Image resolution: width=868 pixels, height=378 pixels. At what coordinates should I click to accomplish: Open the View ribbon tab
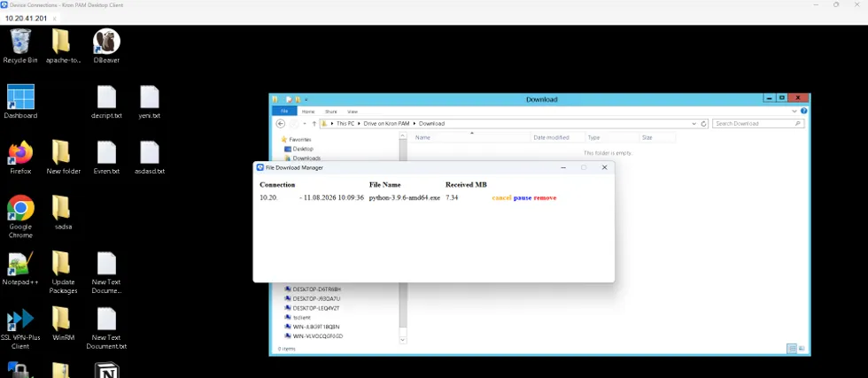click(x=353, y=112)
